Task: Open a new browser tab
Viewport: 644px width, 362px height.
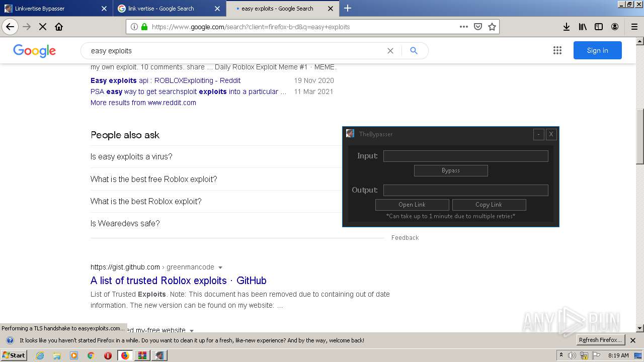Action: (x=348, y=8)
